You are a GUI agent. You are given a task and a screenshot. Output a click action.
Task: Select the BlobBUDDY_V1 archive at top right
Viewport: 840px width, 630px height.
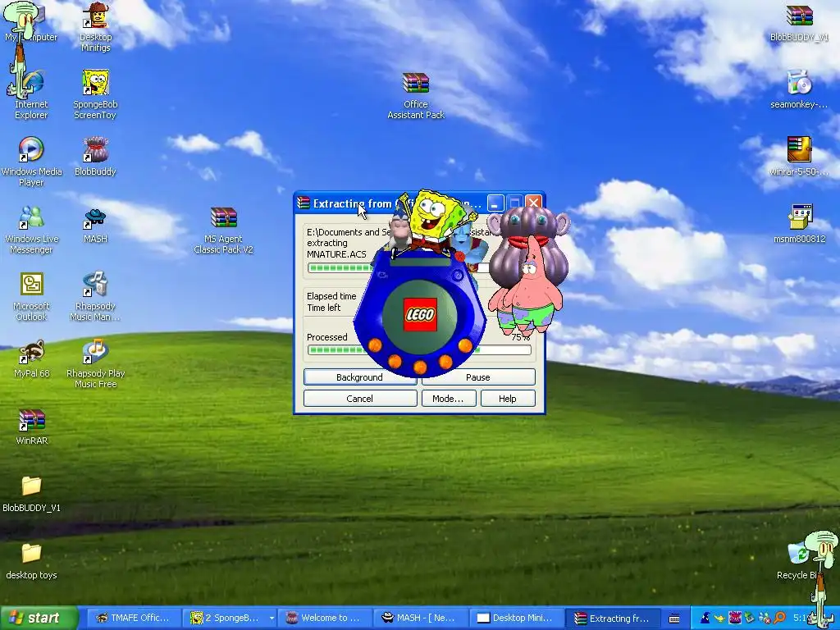point(799,22)
